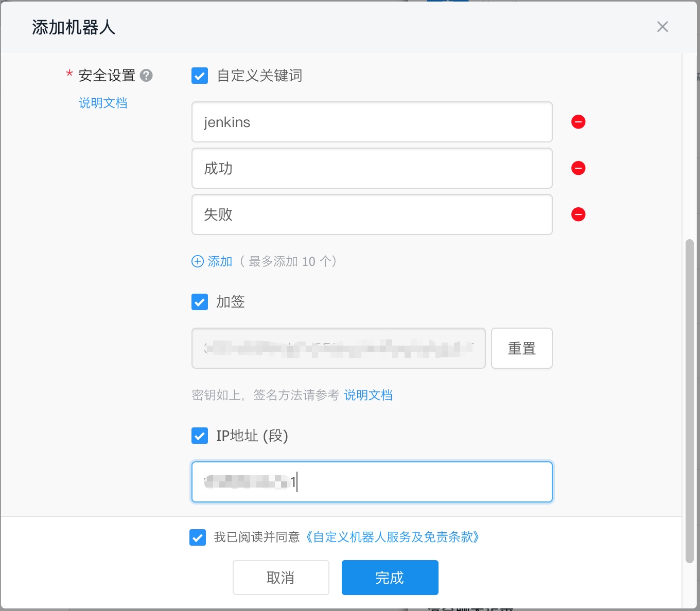
Task: Add another keyword via the plus 添加 icon
Action: click(x=198, y=261)
